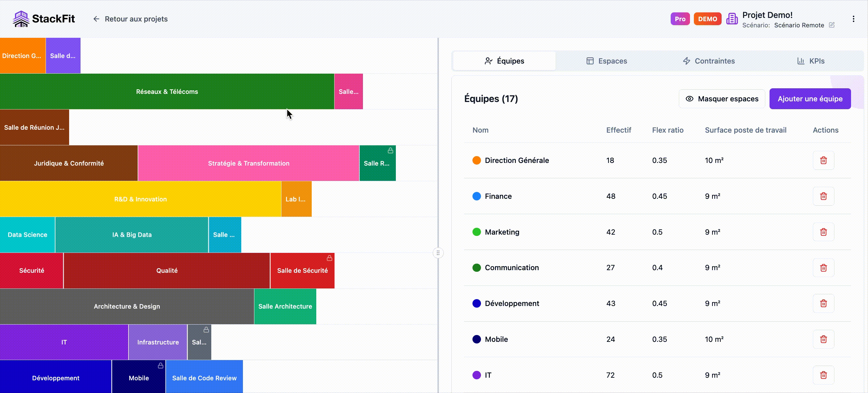Viewport: 868px width, 393px height.
Task: Delete the Direction Générale team
Action: point(823,160)
